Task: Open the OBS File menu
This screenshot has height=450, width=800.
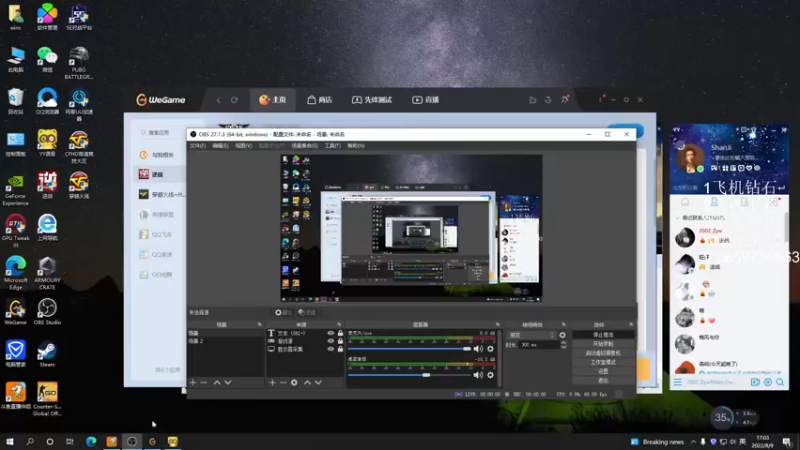Action: (197, 146)
